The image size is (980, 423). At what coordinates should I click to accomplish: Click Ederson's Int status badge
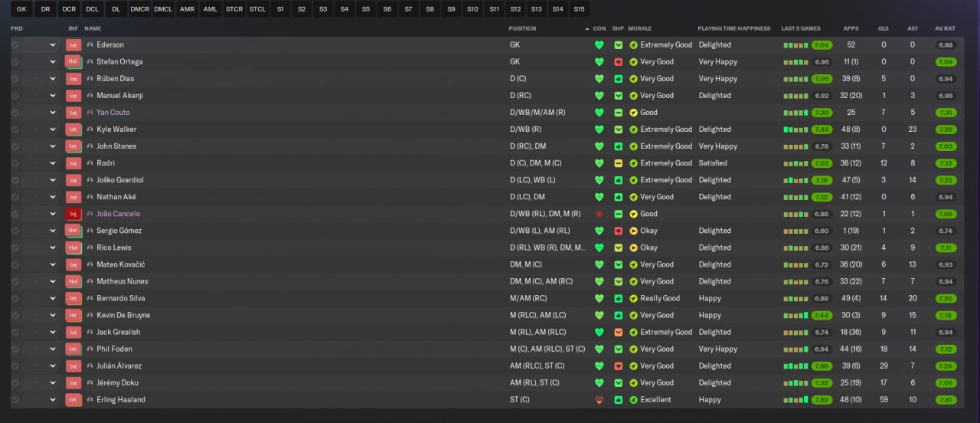tap(73, 45)
